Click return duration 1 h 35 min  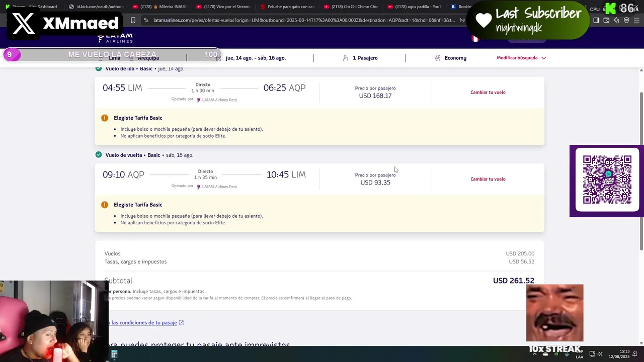click(x=205, y=177)
